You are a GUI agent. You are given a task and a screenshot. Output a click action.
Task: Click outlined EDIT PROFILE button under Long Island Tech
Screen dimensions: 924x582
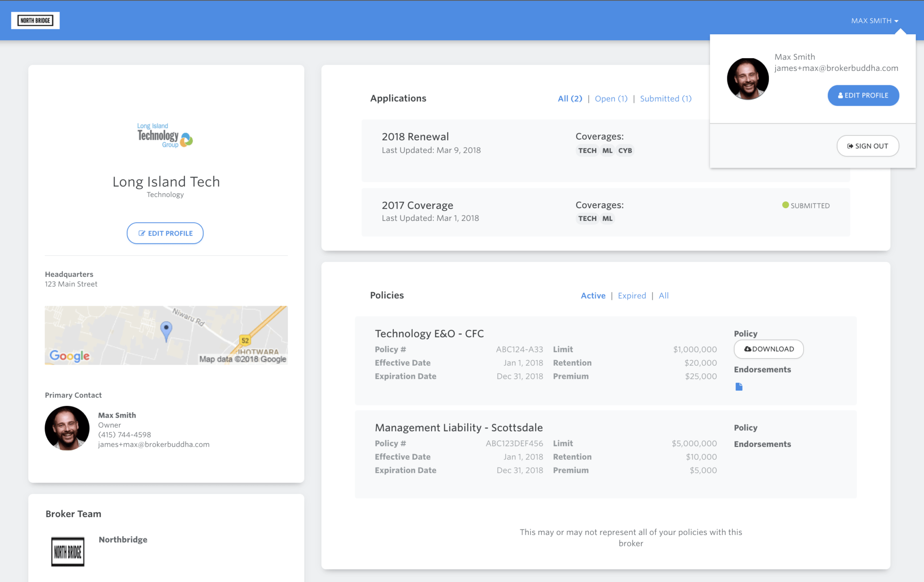(165, 233)
